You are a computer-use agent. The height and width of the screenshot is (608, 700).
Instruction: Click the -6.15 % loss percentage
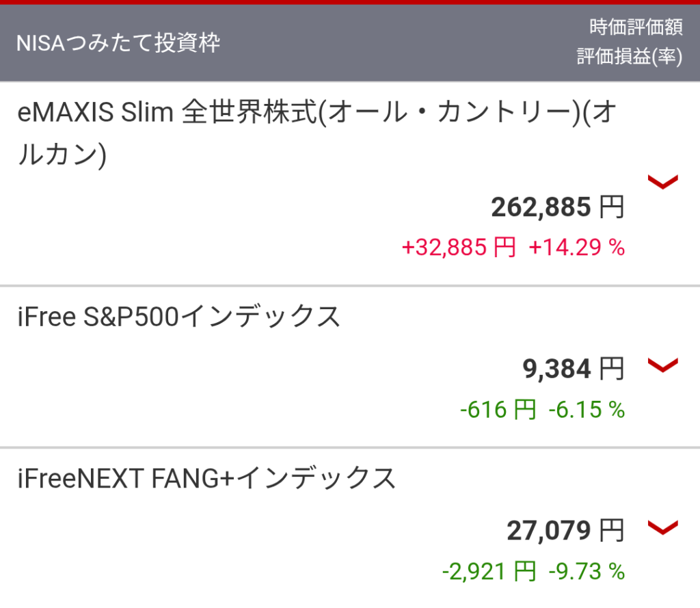coord(587,410)
